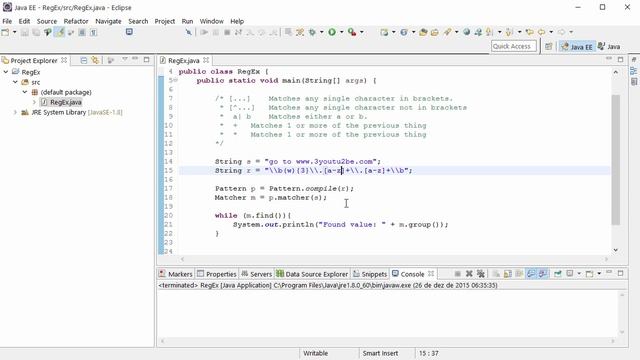Click the Save icon in toolbar
640x360 pixels.
pos(24,32)
